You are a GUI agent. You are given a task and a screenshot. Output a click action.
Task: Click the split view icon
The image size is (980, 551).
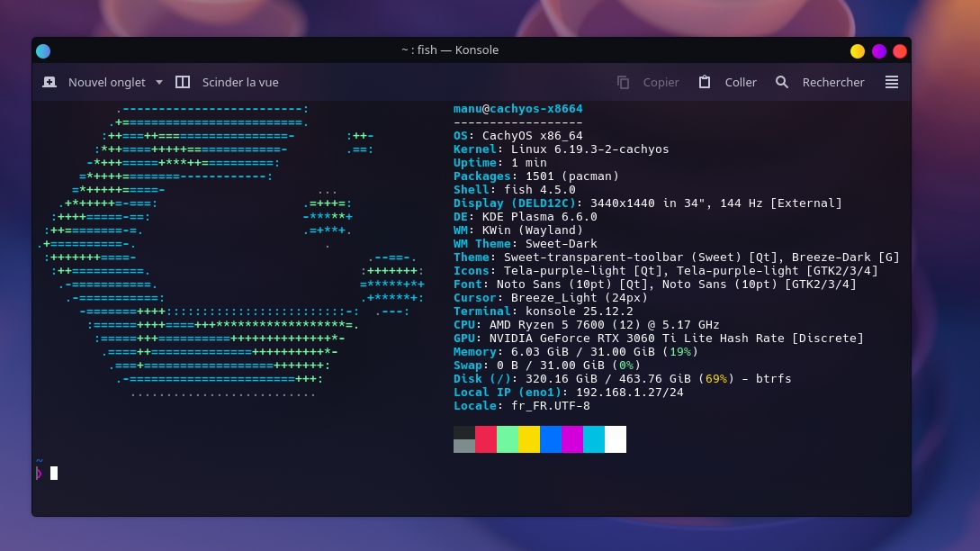(183, 82)
